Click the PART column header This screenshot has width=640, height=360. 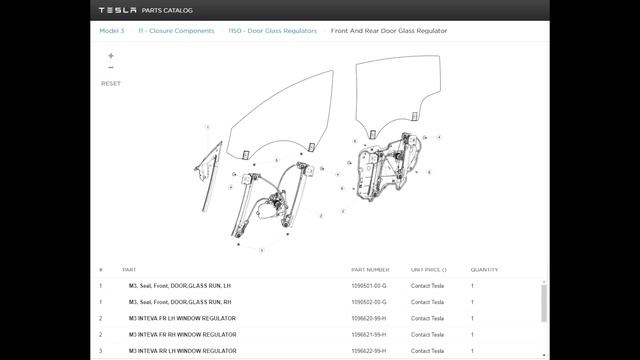pos(129,270)
